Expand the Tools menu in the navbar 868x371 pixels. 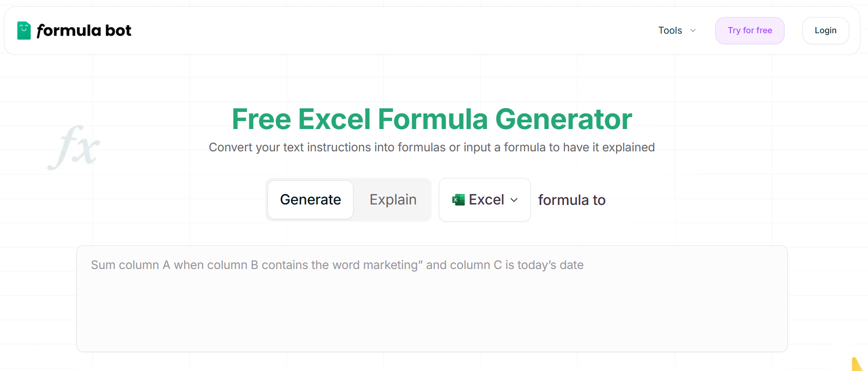pos(677,30)
